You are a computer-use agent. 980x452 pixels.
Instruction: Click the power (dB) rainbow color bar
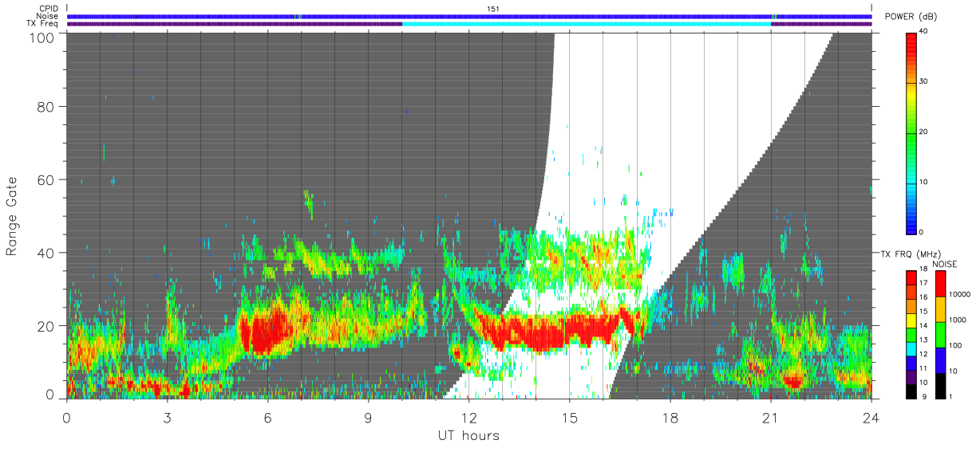[x=912, y=132]
